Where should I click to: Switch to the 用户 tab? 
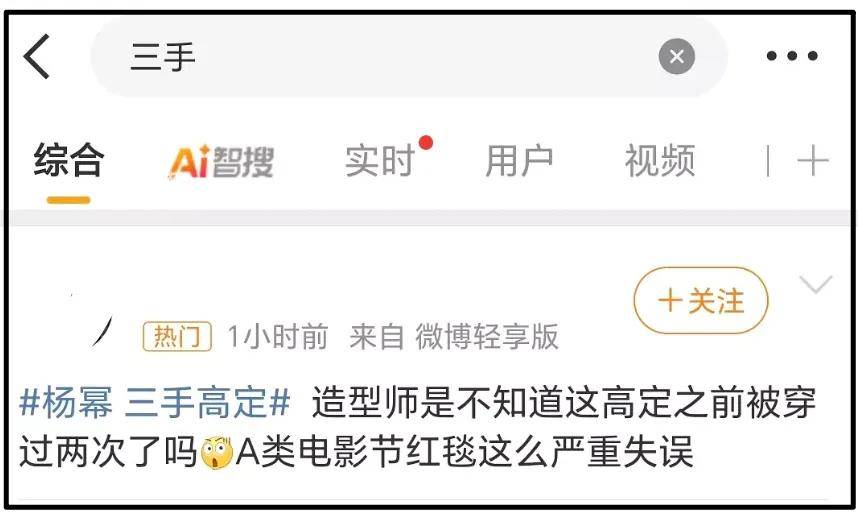point(519,161)
